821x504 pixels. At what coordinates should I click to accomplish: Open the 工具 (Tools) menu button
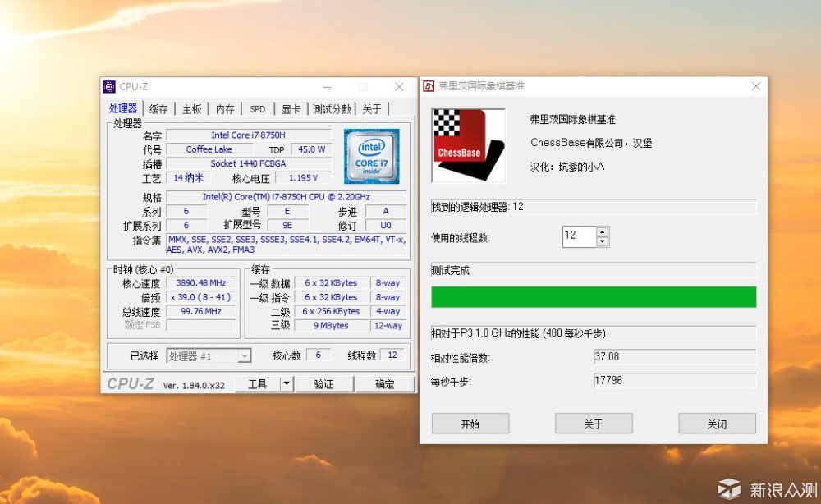259,383
